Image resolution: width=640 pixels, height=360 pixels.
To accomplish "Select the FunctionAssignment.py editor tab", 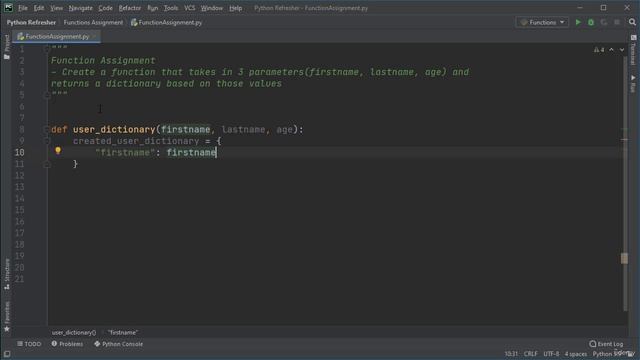I will coord(56,36).
